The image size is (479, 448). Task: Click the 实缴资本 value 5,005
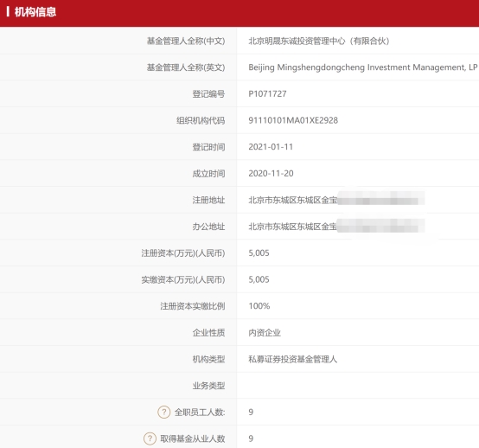click(259, 279)
